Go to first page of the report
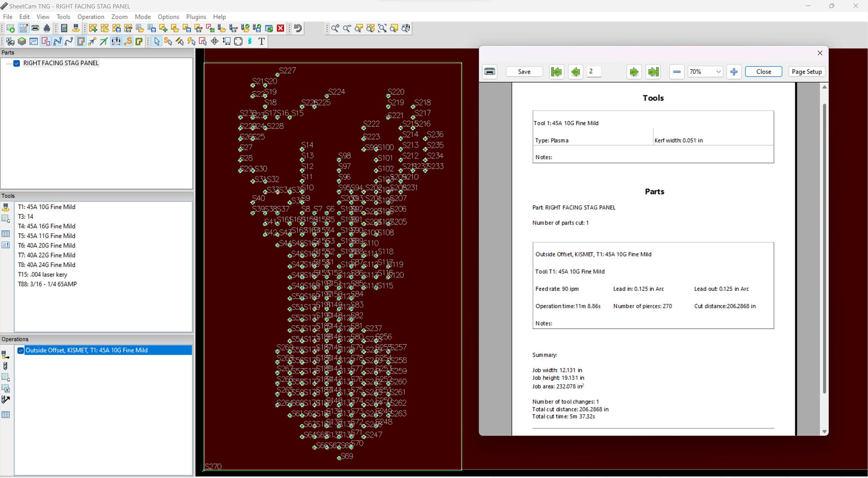The height and width of the screenshot is (478, 868). tap(557, 72)
